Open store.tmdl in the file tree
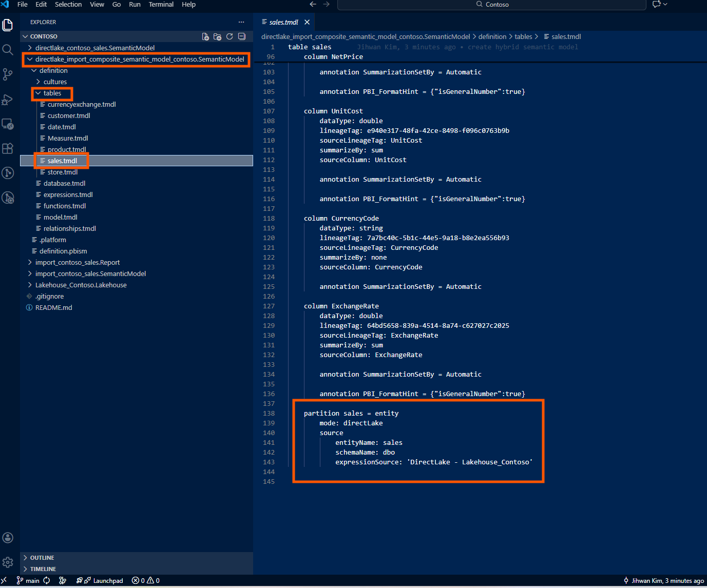Image resolution: width=707 pixels, height=588 pixels. [137, 172]
